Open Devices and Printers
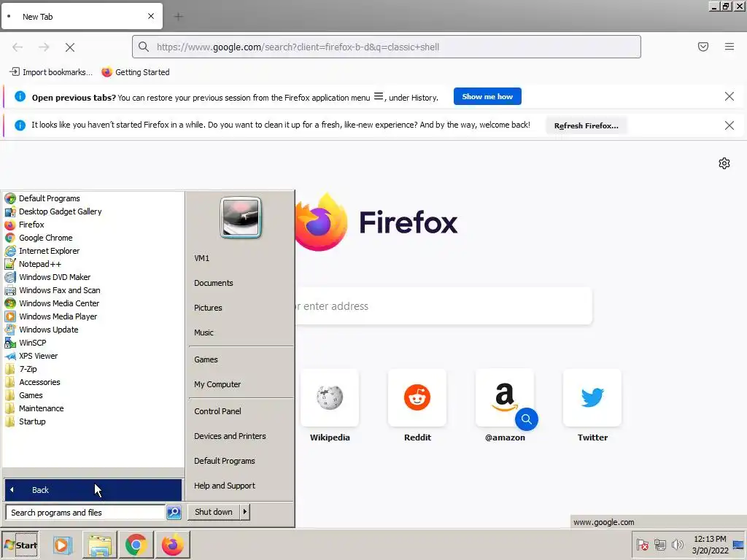Screen dimensions: 747x560 230,436
